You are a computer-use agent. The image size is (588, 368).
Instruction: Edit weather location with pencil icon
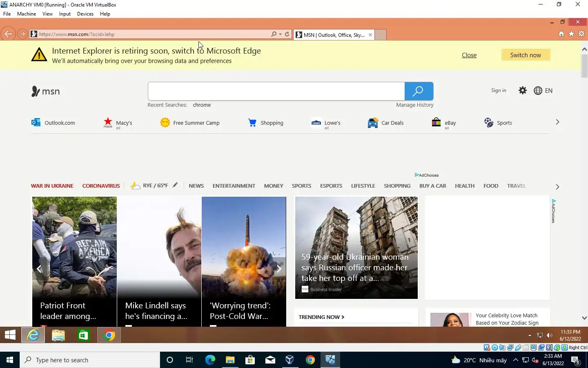coord(175,185)
